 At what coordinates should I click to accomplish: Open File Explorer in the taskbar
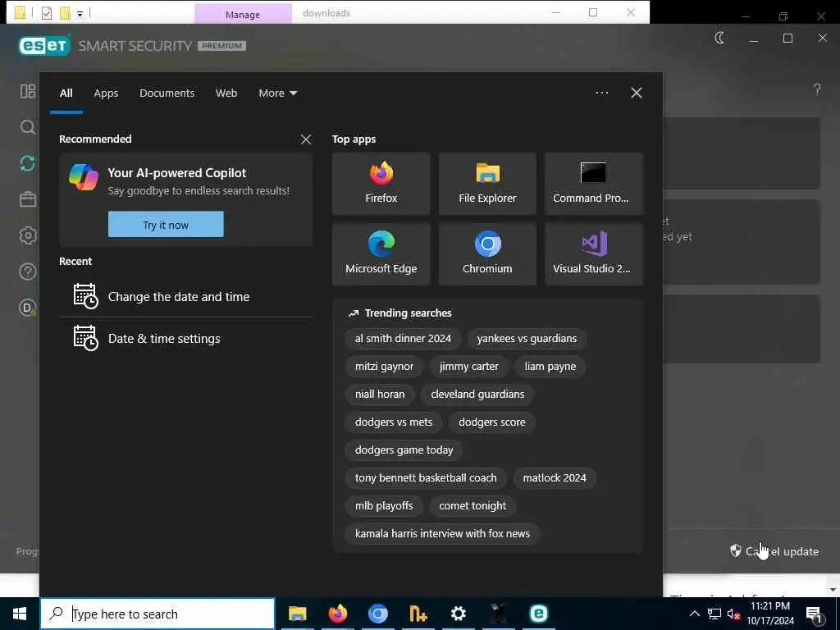297,614
